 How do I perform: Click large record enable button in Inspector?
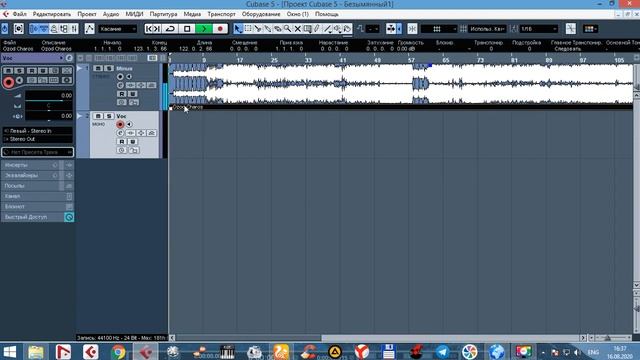tap(8, 82)
